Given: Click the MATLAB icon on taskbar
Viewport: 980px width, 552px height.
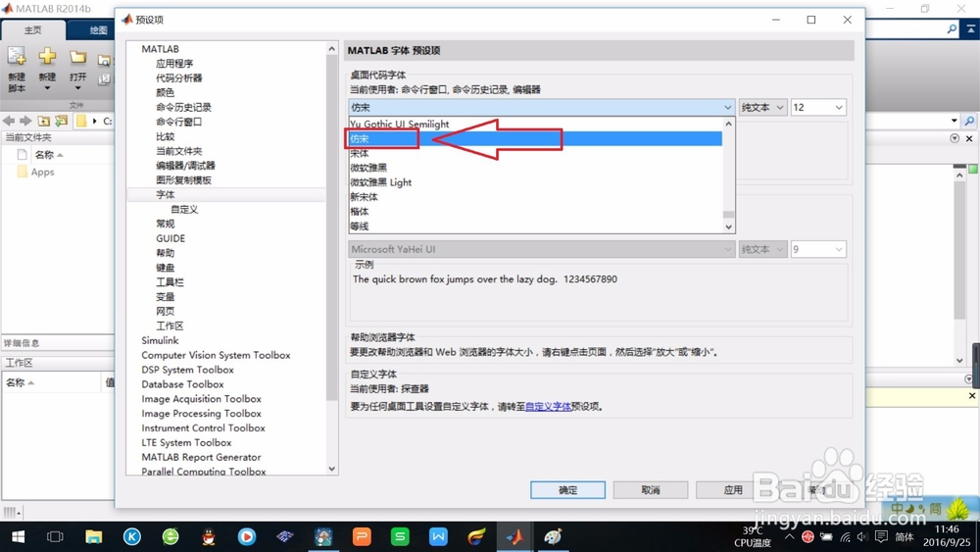Looking at the screenshot, I should [x=514, y=537].
